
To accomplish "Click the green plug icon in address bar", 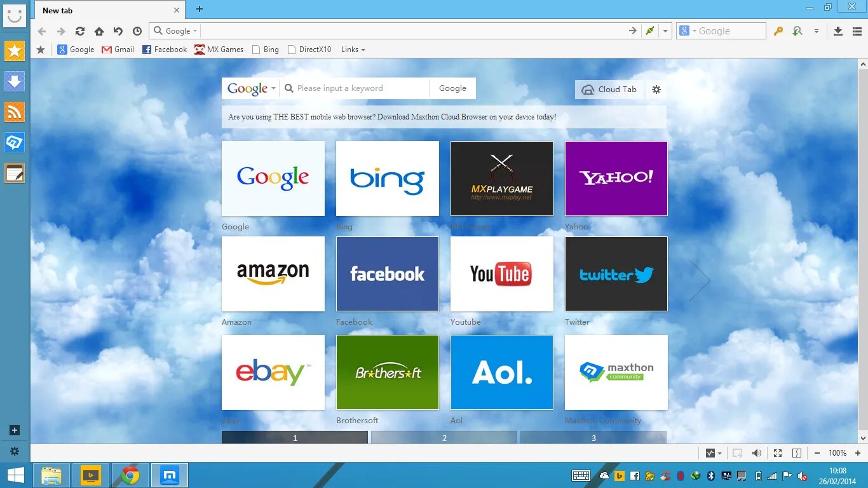I will tap(649, 30).
